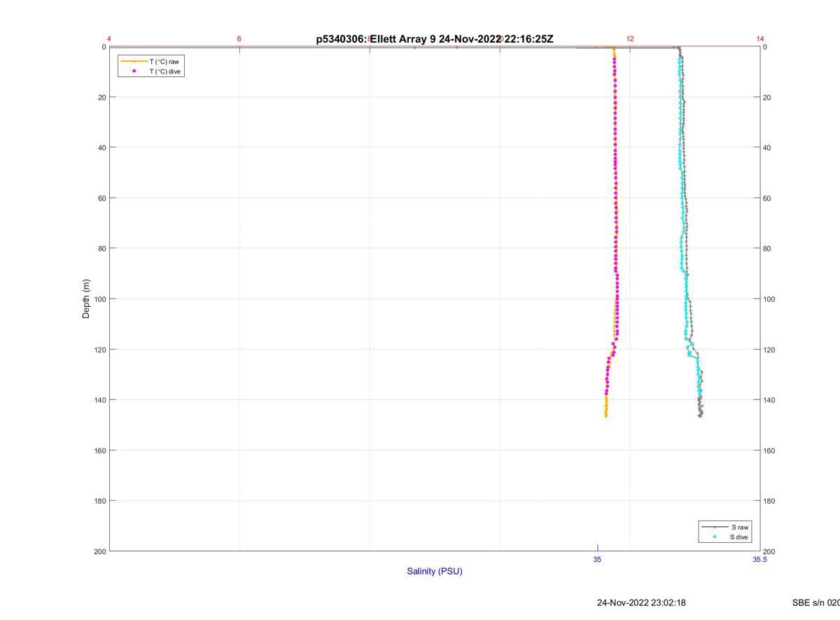Click the gray line sample beside 'S raw'
Viewport: 840px width, 620px height.
(x=714, y=527)
